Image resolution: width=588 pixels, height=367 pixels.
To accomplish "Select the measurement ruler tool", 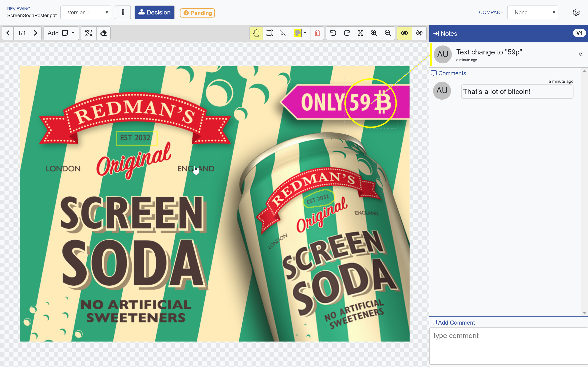I will coord(283,33).
